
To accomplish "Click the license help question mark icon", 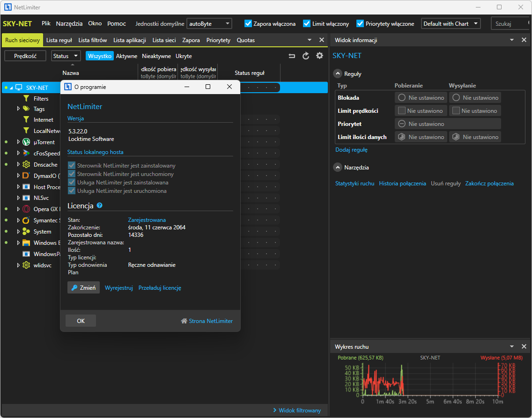I will pyautogui.click(x=99, y=205).
